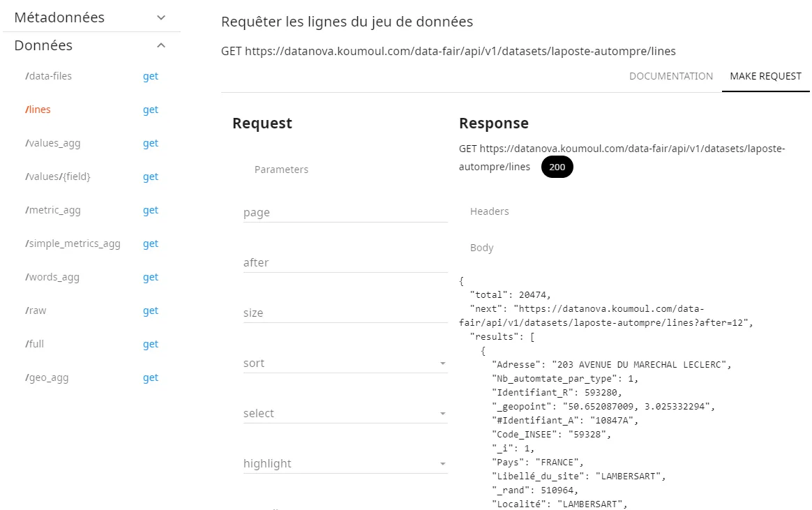Click get beside /raw
This screenshot has height=510, width=812.
click(151, 310)
